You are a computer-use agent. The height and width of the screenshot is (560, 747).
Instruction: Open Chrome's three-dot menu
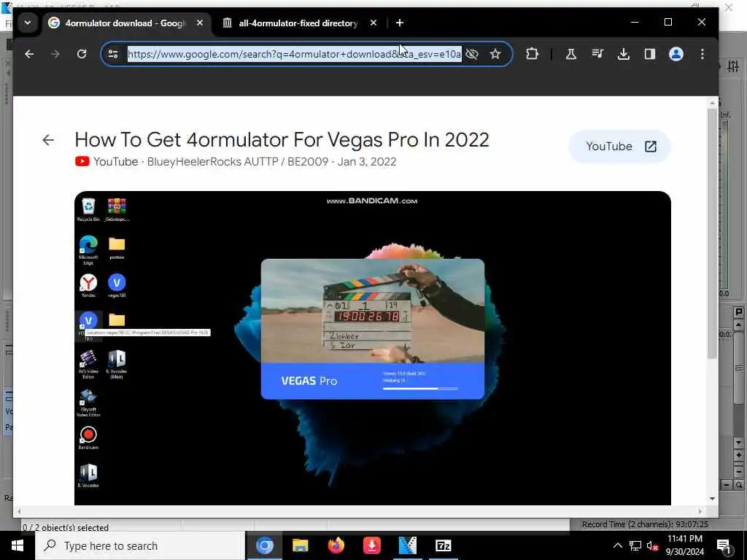pyautogui.click(x=703, y=54)
